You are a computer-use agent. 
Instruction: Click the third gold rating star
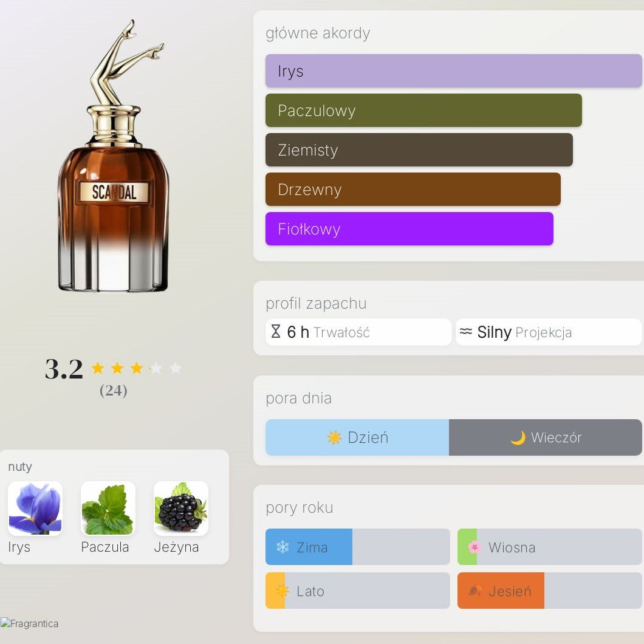[x=136, y=368]
